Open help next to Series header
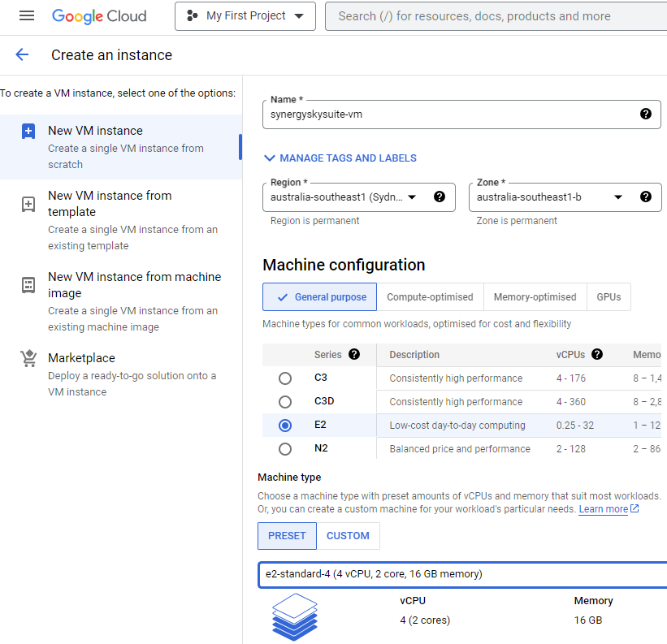 (x=354, y=355)
